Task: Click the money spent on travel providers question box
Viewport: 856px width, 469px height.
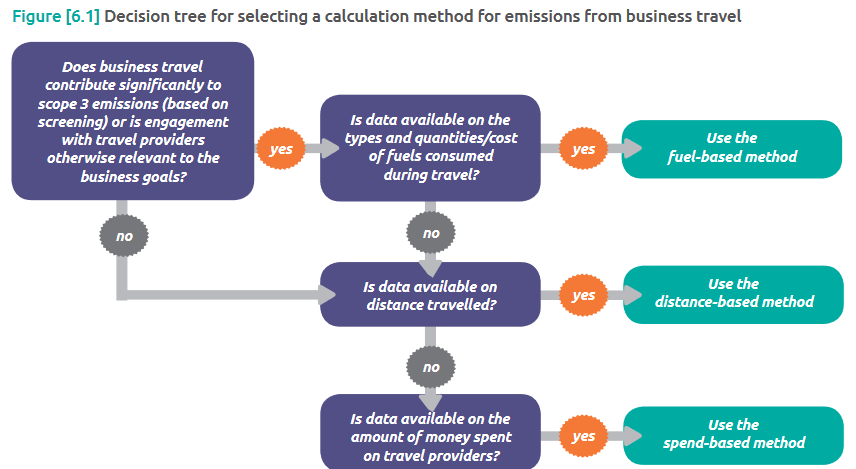Action: [430, 436]
